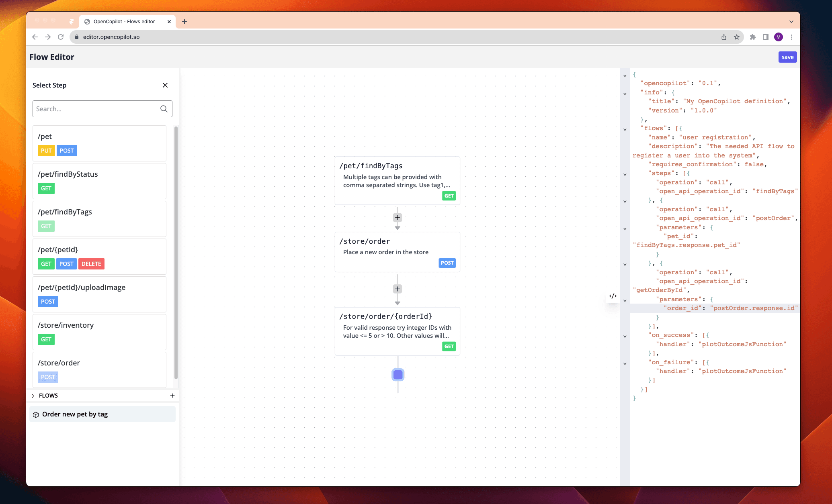832x504 pixels.
Task: Bookmark page with star icon
Action: (x=737, y=37)
